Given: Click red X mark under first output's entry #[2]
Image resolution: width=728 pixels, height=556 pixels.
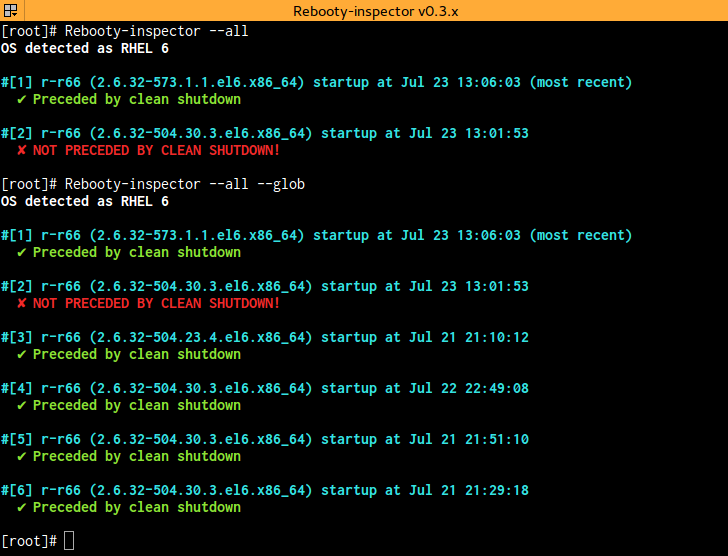Looking at the screenshot, I should (x=21, y=151).
